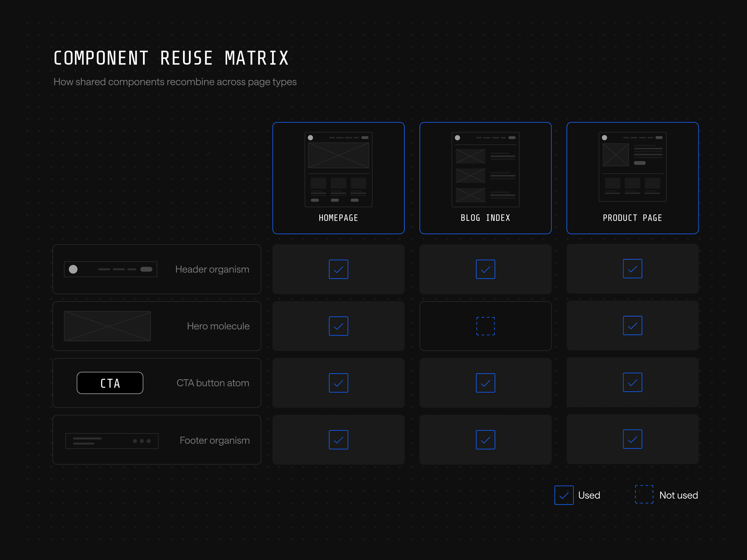This screenshot has width=747, height=560.
Task: Select the Homepage wireframe card
Action: coord(338,178)
